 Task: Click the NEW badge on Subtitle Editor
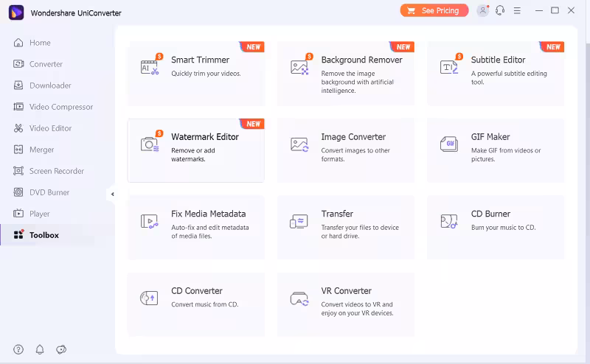(x=552, y=46)
